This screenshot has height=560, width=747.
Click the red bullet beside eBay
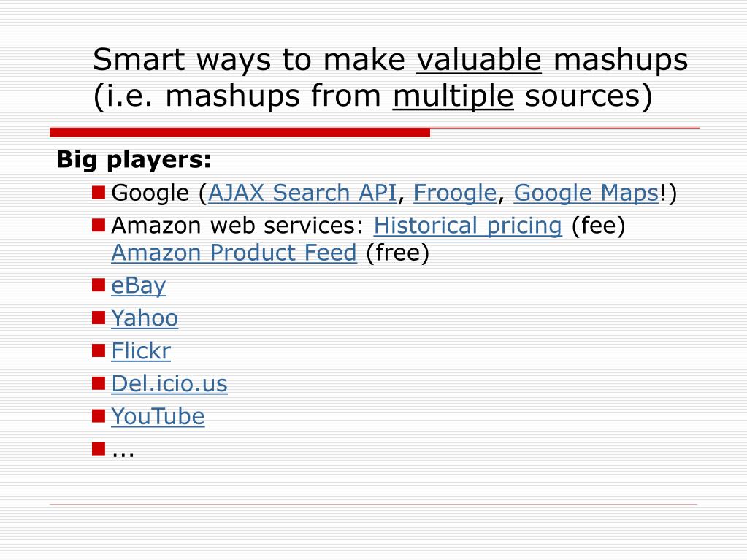tap(99, 285)
